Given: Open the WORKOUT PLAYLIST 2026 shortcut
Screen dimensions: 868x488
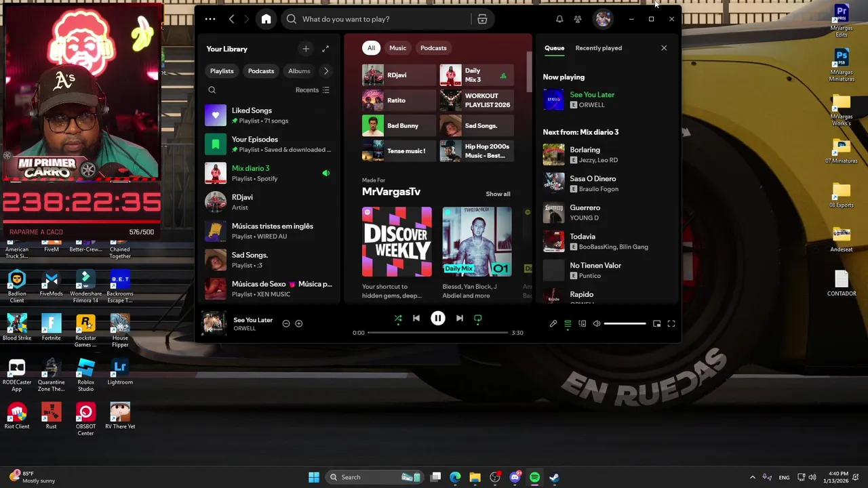Looking at the screenshot, I should 477,100.
